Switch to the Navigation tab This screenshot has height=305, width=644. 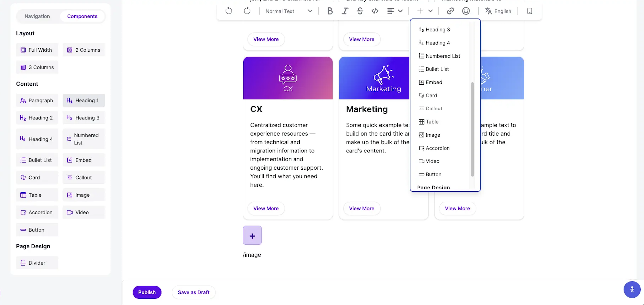point(37,16)
